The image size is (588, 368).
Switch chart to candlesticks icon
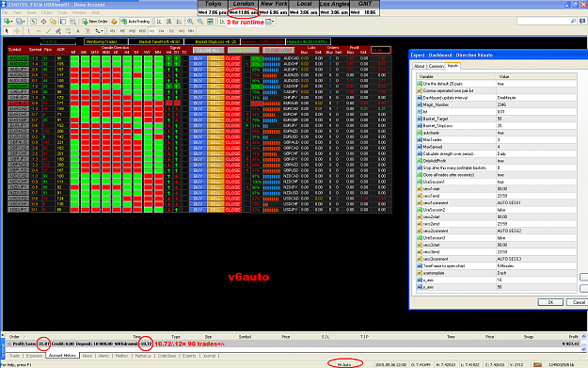click(x=169, y=22)
